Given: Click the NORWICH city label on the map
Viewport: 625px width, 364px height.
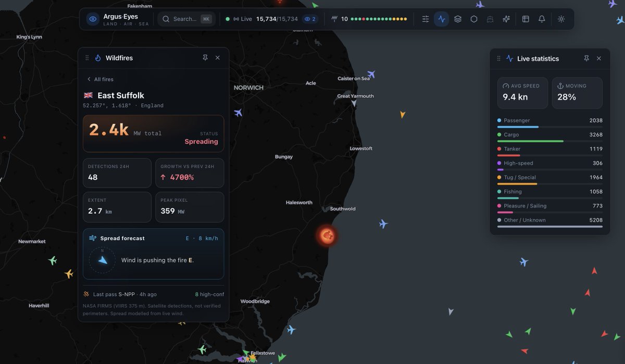Looking at the screenshot, I should (x=248, y=87).
